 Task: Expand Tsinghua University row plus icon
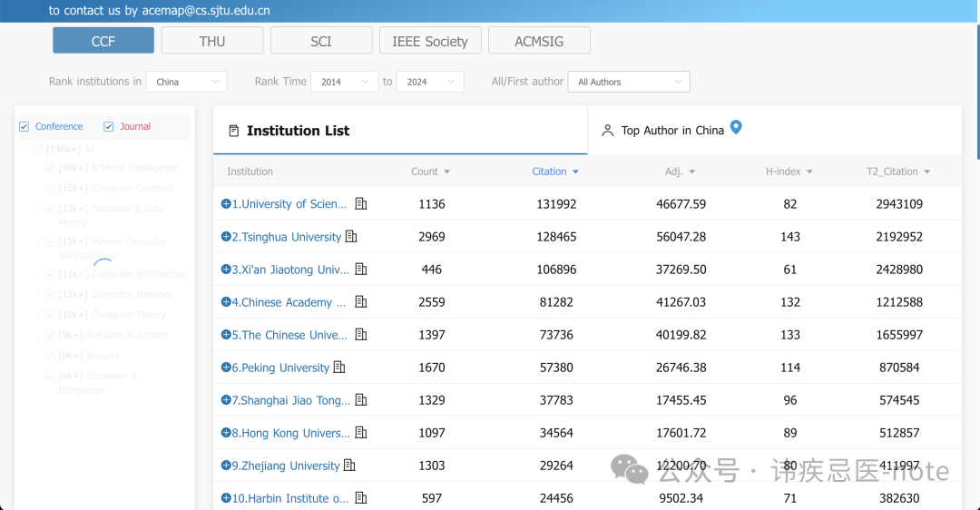tap(226, 236)
